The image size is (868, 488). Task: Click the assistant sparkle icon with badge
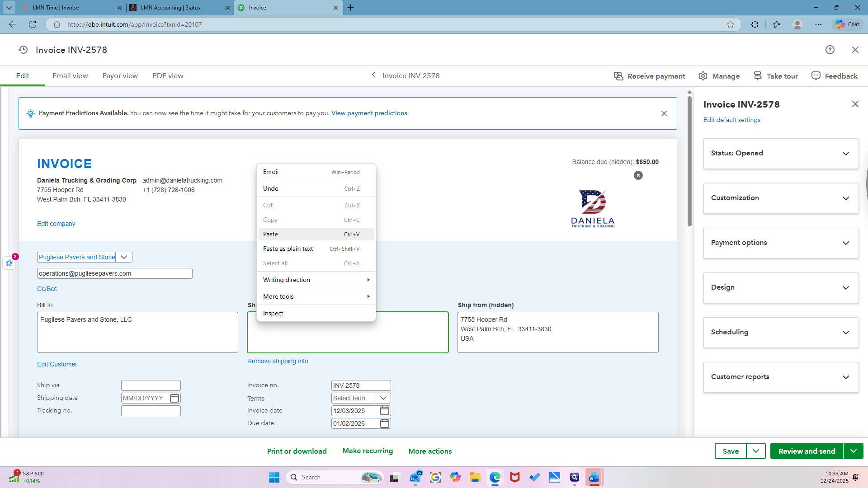(x=9, y=263)
